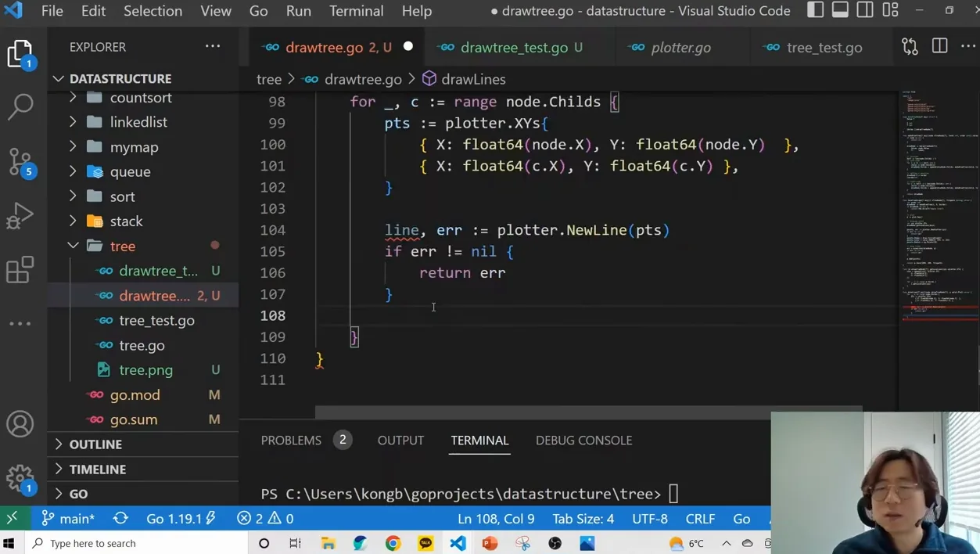This screenshot has width=980, height=554.
Task: Collapse the DATASTRUCTURE root folder
Action: pos(143,78)
